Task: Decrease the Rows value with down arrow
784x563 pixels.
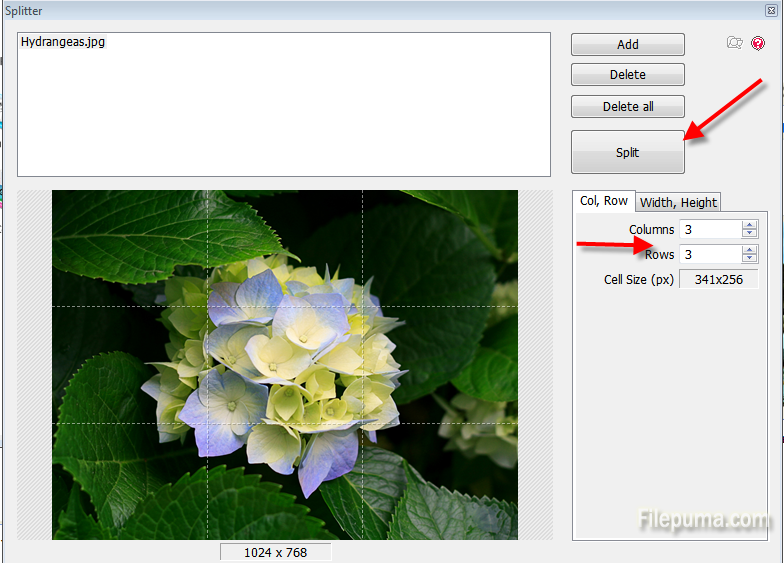Action: coord(750,259)
